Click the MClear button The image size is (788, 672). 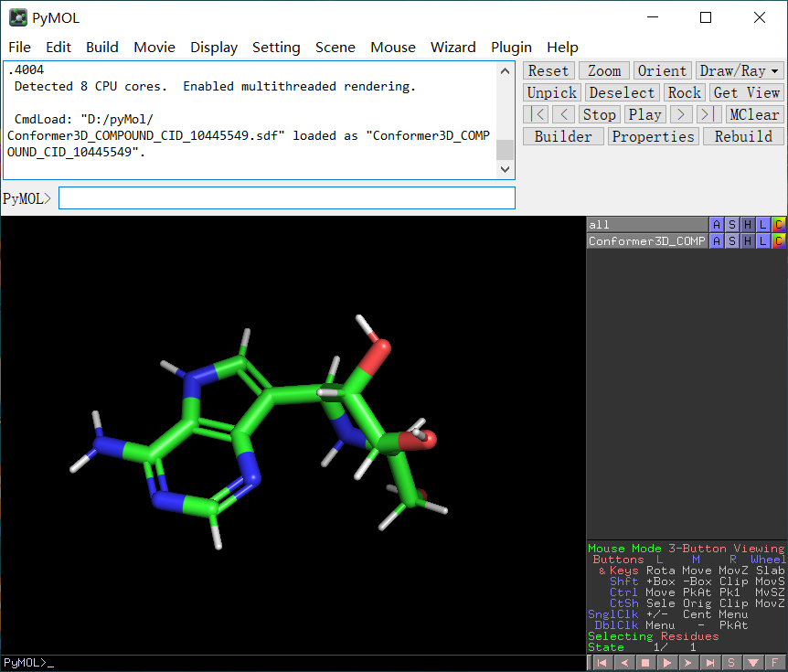(754, 114)
